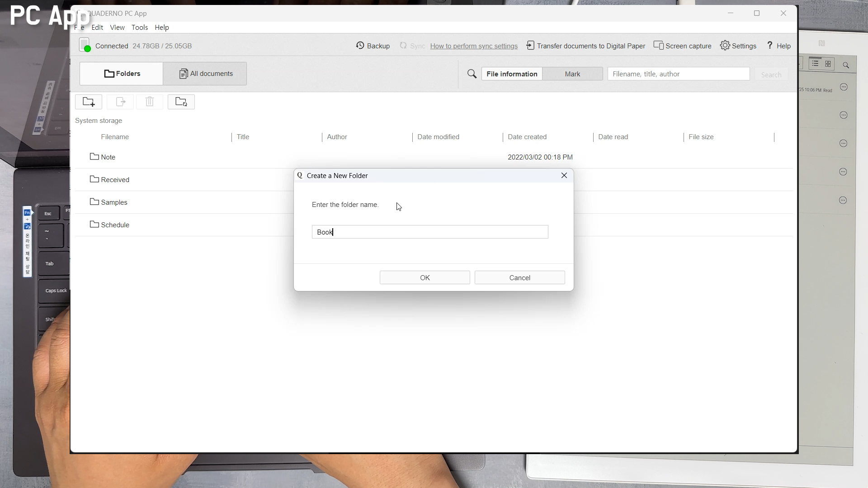868x488 pixels.
Task: Select File information search mode
Action: 512,74
